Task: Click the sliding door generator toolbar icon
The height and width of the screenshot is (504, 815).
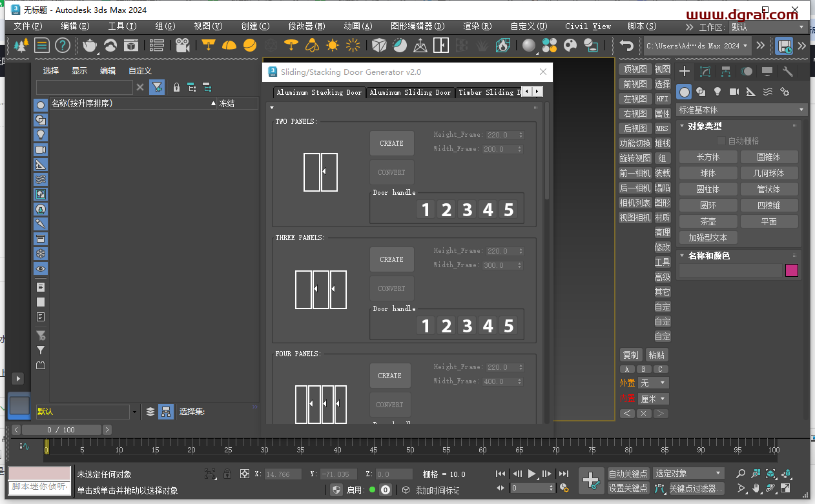Action: click(x=441, y=45)
